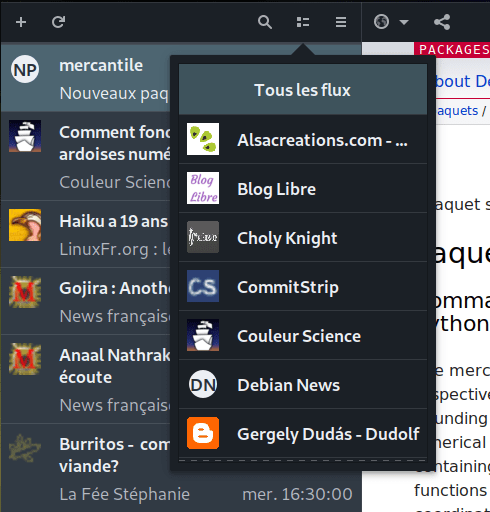Click the globe browser icon
490x512 pixels.
click(381, 22)
